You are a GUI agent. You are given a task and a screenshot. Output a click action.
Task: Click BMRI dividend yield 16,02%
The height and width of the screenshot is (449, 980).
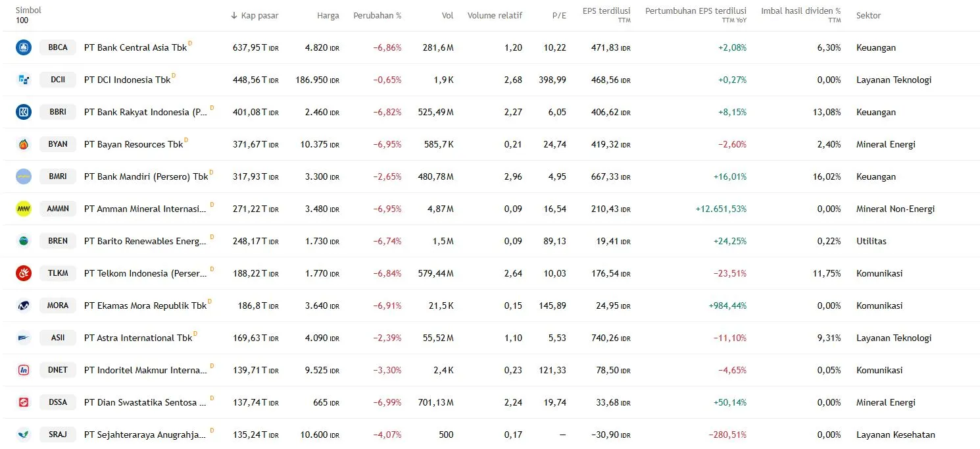827,176
